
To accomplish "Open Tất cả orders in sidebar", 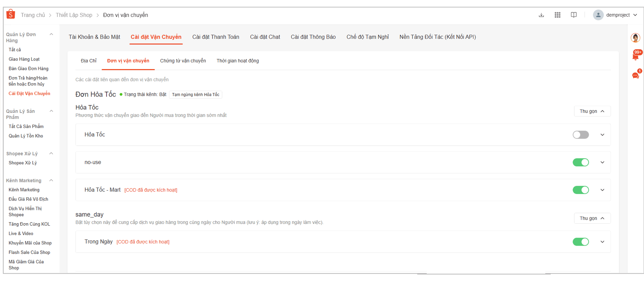I will click(15, 50).
